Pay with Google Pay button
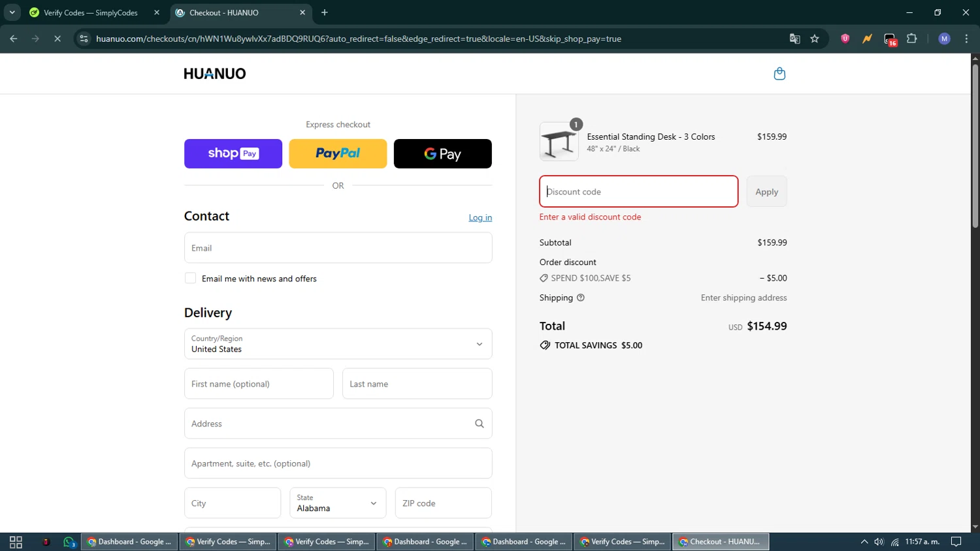The image size is (980, 551). click(x=443, y=153)
